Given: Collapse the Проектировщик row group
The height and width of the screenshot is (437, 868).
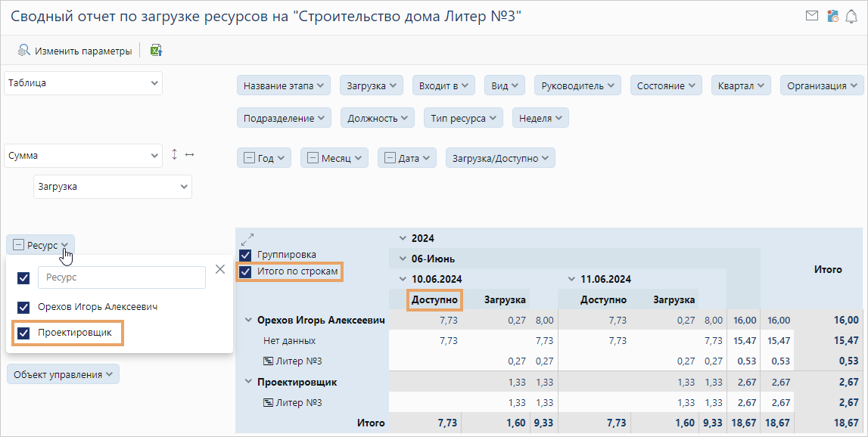Looking at the screenshot, I should pos(248,383).
